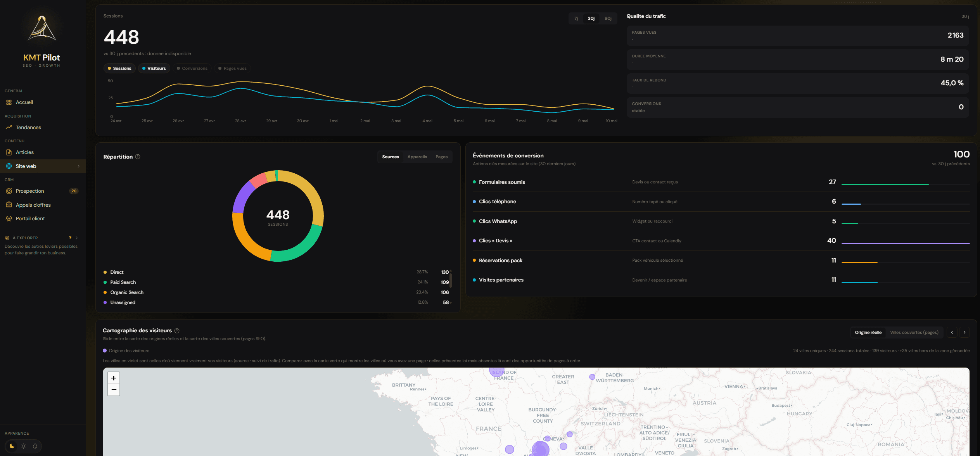
Task: Click the Accueil sidebar link
Action: coord(43,102)
